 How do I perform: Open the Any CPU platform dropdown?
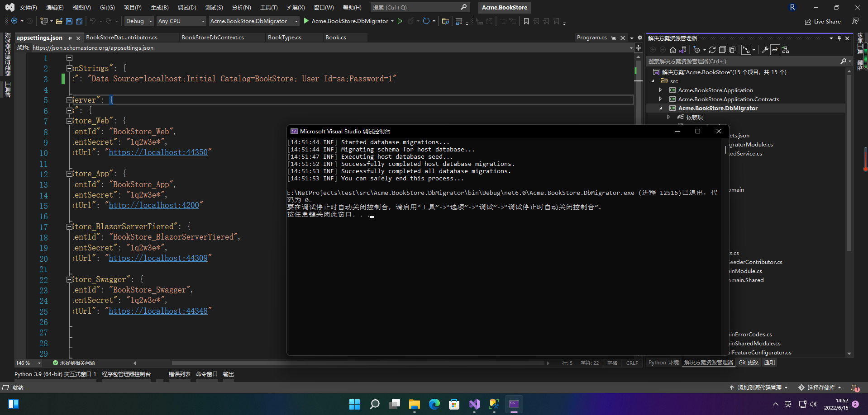[181, 21]
